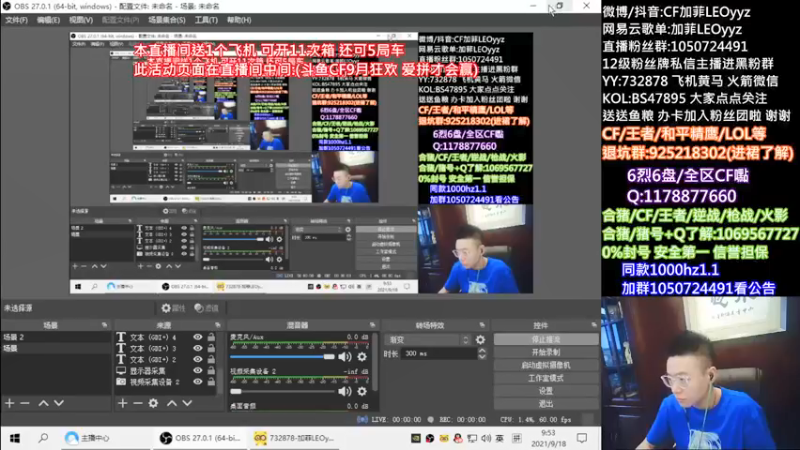Undock the 转场特效 panel with its header icon
Viewport: 800px width, 450px height.
click(482, 325)
